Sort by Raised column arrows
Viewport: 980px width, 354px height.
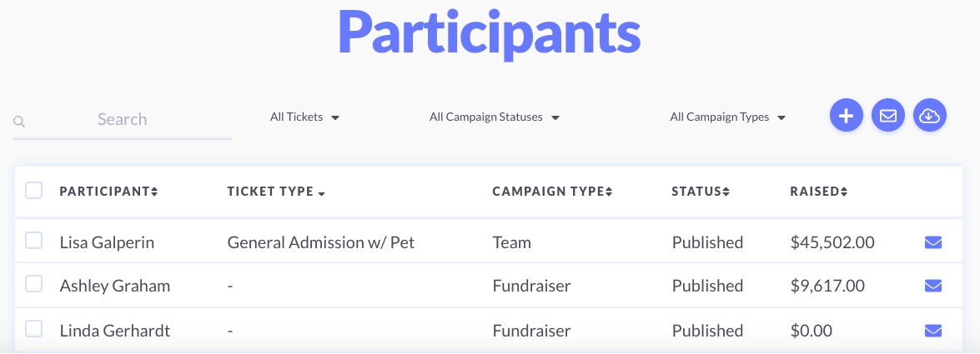point(844,192)
